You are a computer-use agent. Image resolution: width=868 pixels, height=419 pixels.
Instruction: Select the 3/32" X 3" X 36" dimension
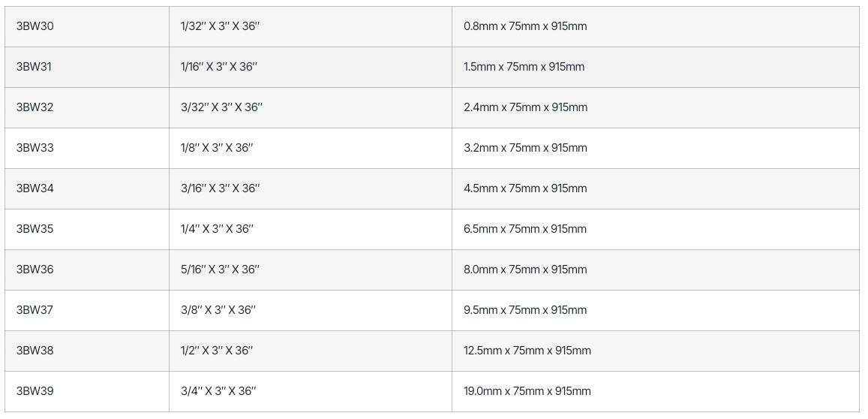click(221, 107)
